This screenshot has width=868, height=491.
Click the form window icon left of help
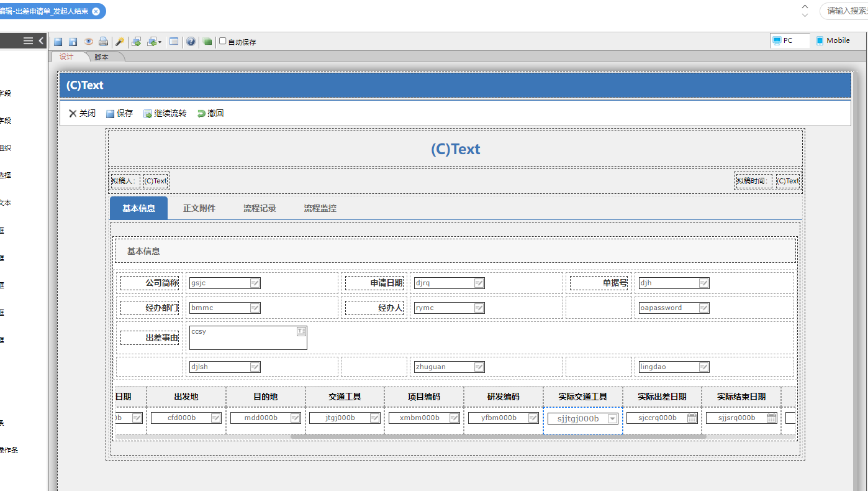(174, 42)
